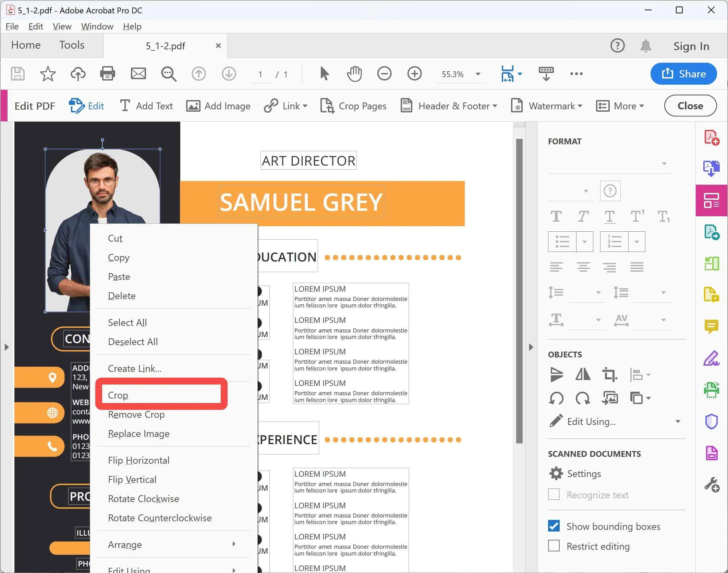Click the Print icon
The height and width of the screenshot is (573, 728).
point(108,74)
